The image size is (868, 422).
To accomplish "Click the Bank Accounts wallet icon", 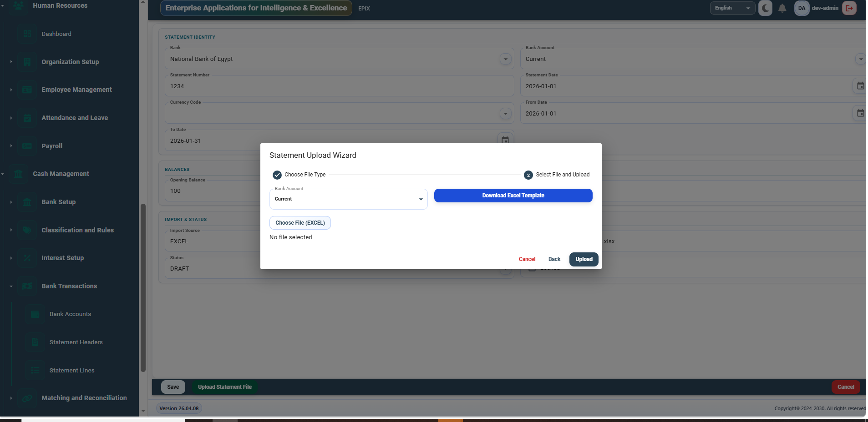I will (x=35, y=314).
